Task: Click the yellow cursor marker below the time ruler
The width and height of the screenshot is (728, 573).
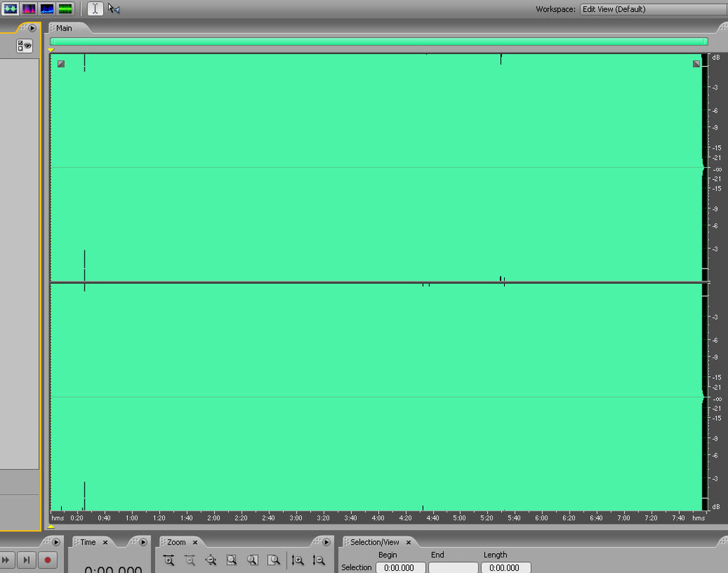Action: (50, 527)
